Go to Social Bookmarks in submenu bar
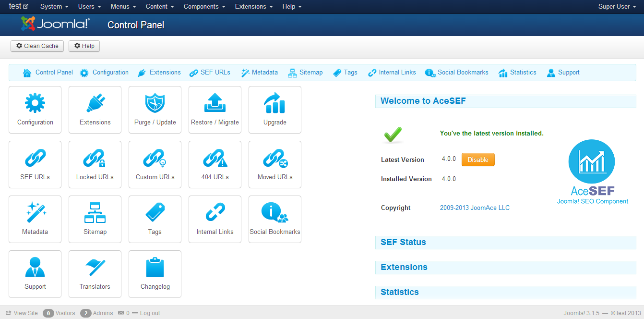Image resolution: width=644 pixels, height=319 pixels. click(x=456, y=73)
